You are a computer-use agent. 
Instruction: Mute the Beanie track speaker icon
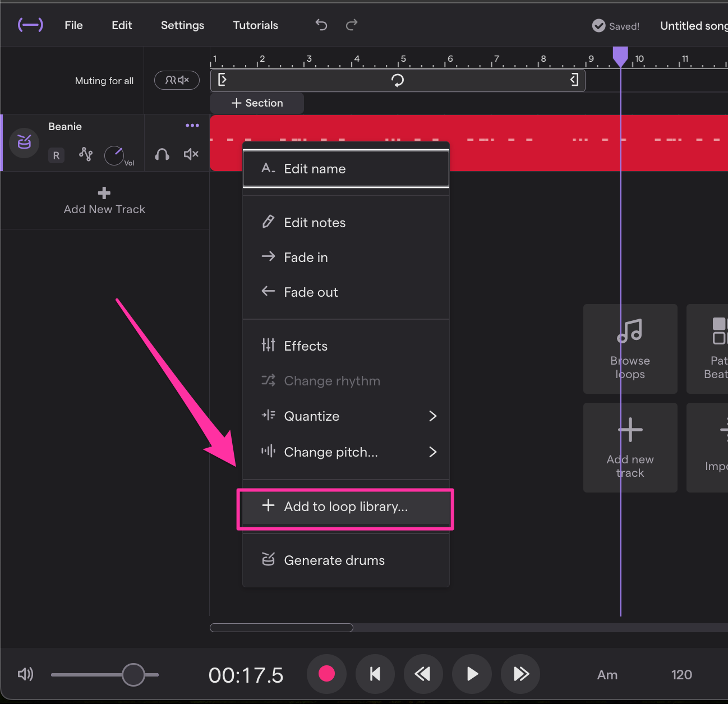tap(191, 154)
